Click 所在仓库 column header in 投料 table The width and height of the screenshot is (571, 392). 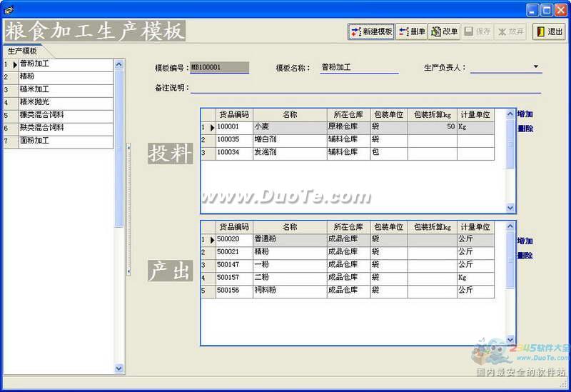[348, 115]
